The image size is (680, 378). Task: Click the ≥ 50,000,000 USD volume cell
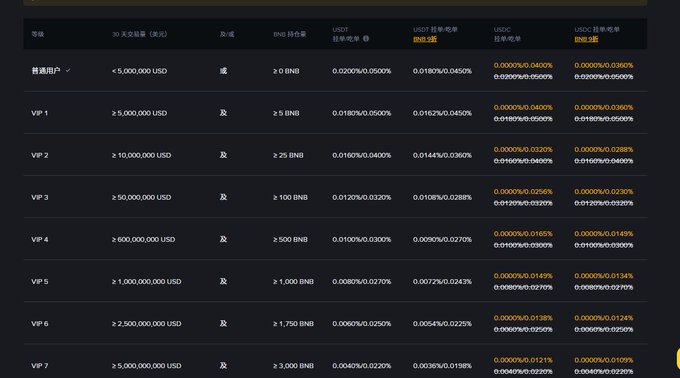click(x=141, y=197)
